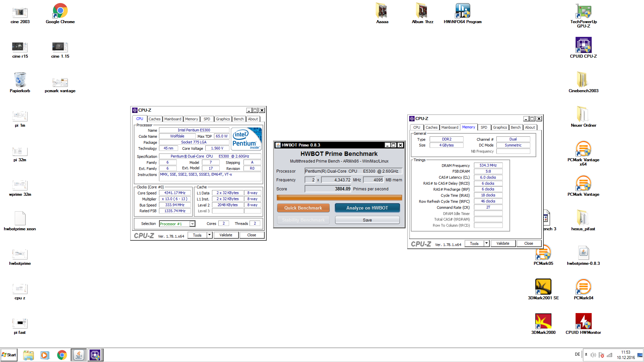
Task: Click the Score field showing 3804.09
Action: (x=328, y=189)
